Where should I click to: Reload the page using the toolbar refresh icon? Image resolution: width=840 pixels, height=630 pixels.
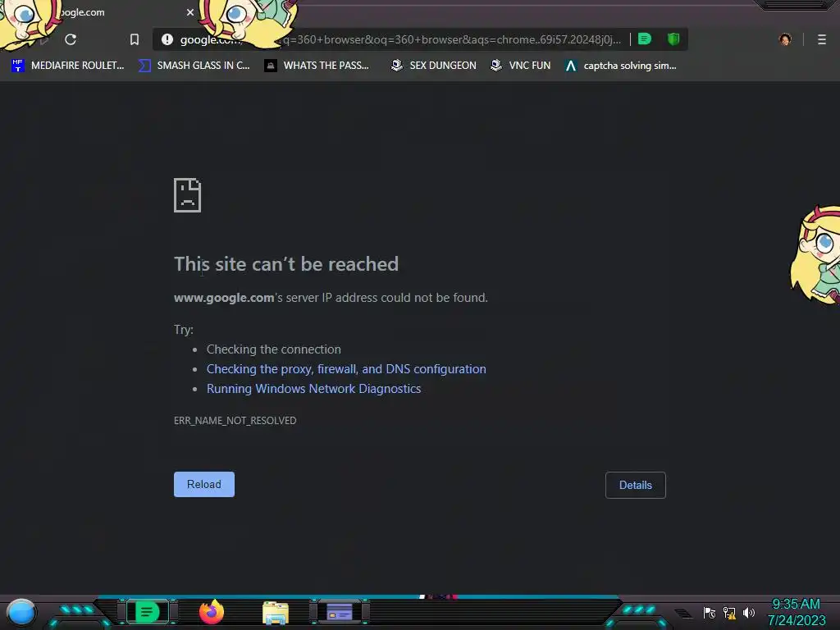tap(71, 39)
